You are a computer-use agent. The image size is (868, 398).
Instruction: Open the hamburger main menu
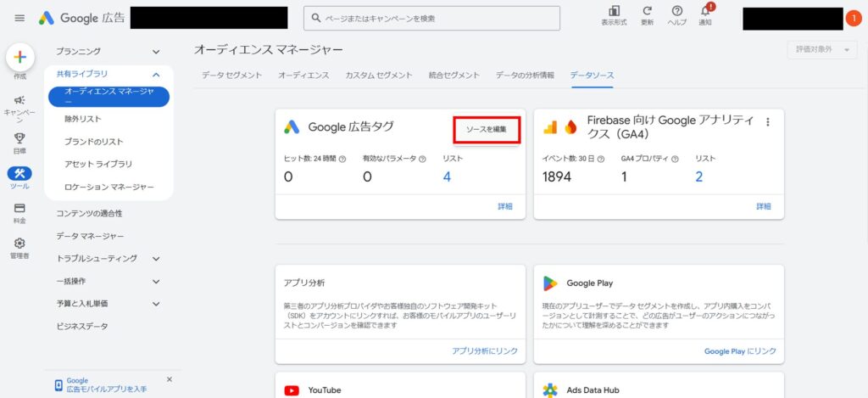click(19, 19)
